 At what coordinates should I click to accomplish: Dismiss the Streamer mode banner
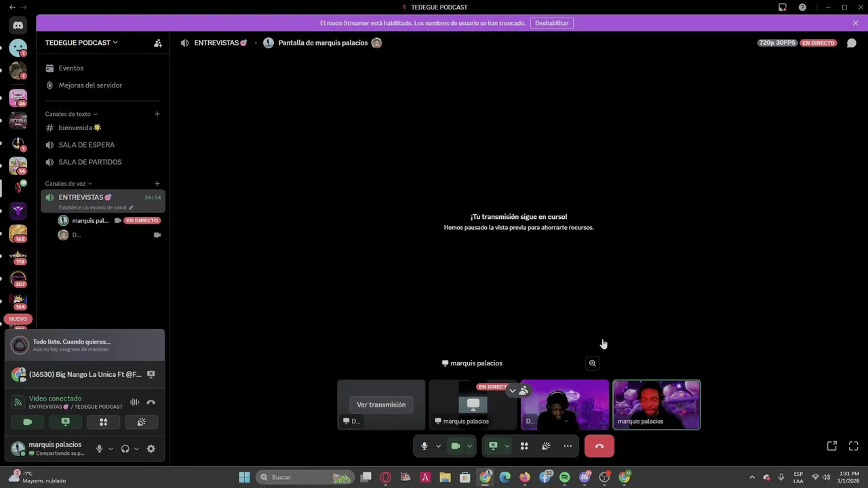click(856, 23)
